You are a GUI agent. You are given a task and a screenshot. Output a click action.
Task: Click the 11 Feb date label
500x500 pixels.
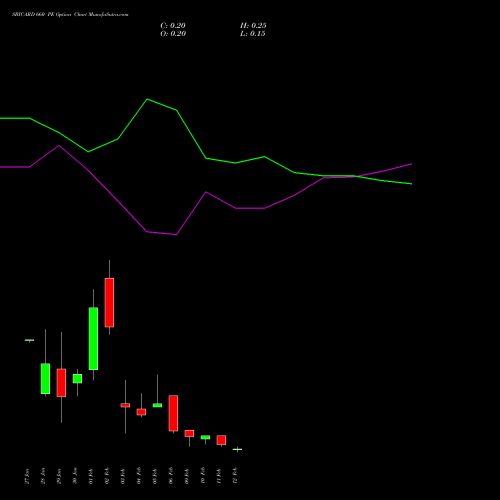(219, 476)
